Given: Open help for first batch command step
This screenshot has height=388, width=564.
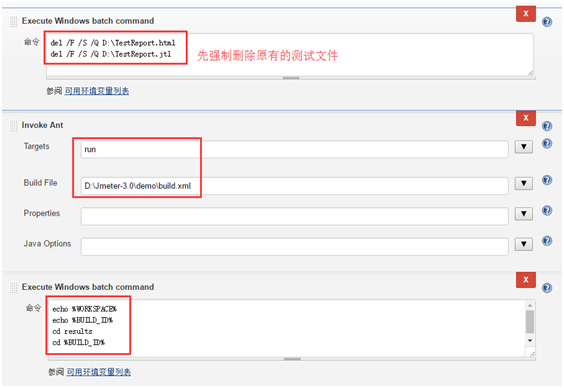Looking at the screenshot, I should [x=547, y=22].
